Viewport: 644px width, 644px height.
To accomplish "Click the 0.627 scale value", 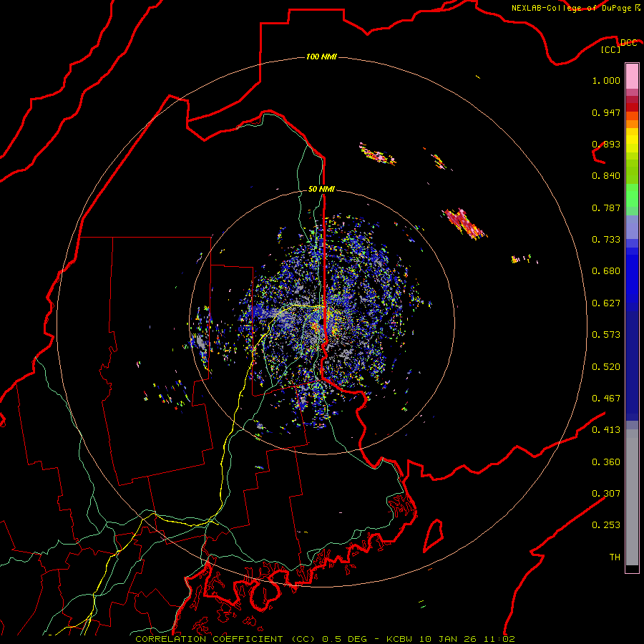I will (606, 303).
